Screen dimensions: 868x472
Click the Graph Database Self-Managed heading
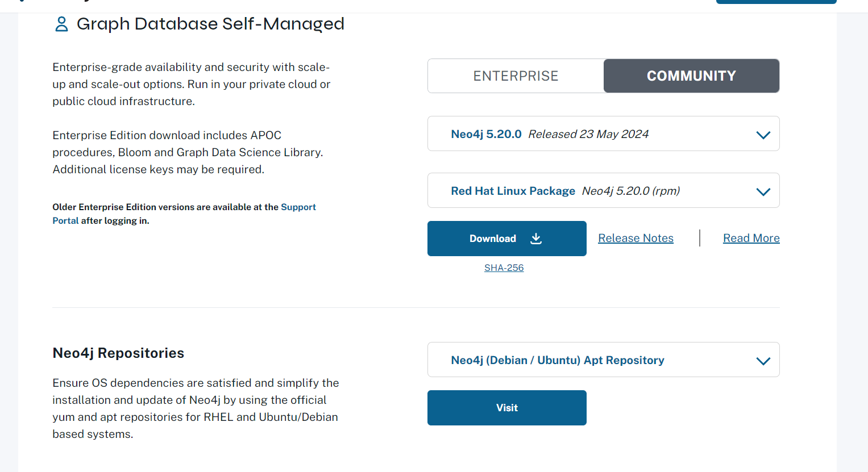pos(210,24)
